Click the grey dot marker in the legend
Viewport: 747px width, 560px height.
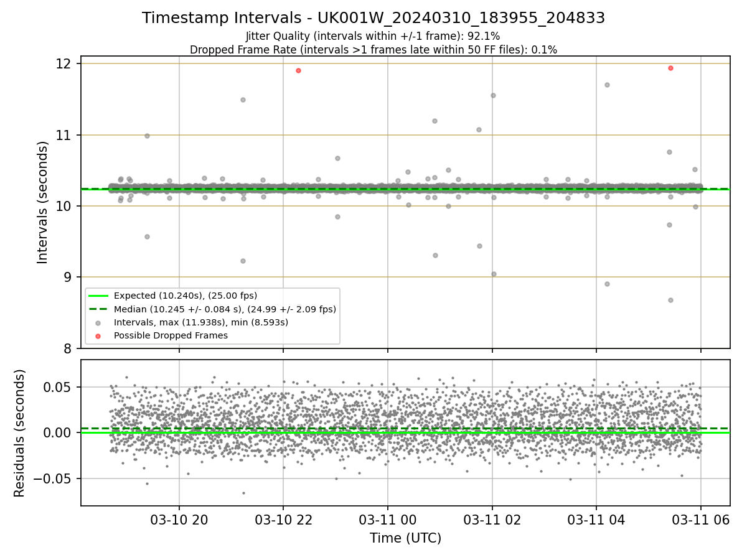98,322
